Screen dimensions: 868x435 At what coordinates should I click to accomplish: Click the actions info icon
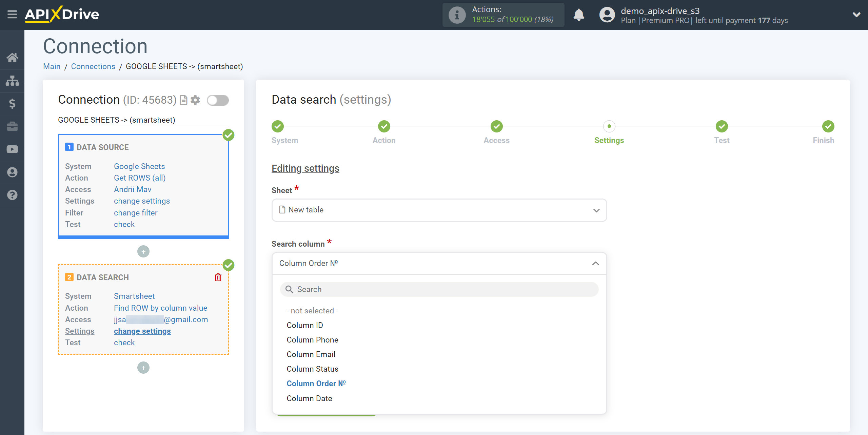click(x=457, y=15)
